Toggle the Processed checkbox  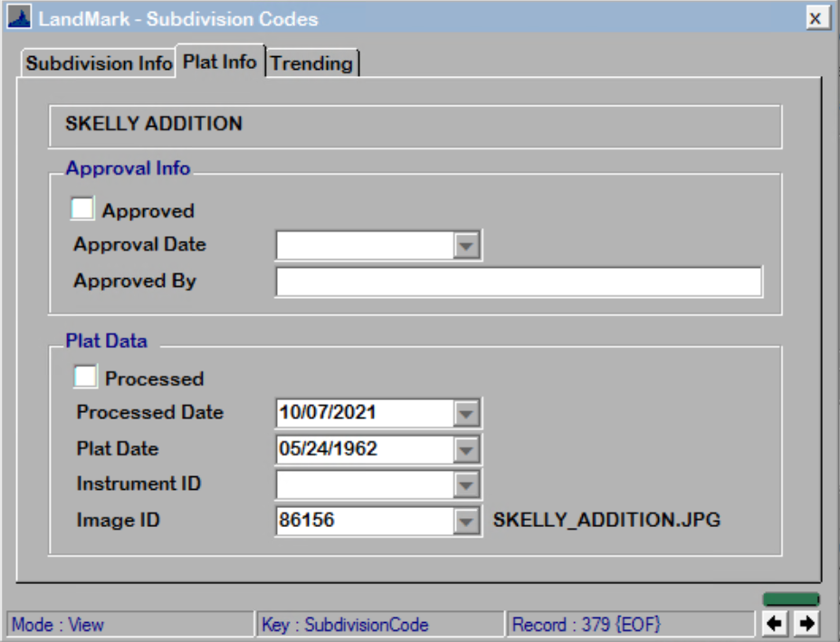(82, 378)
